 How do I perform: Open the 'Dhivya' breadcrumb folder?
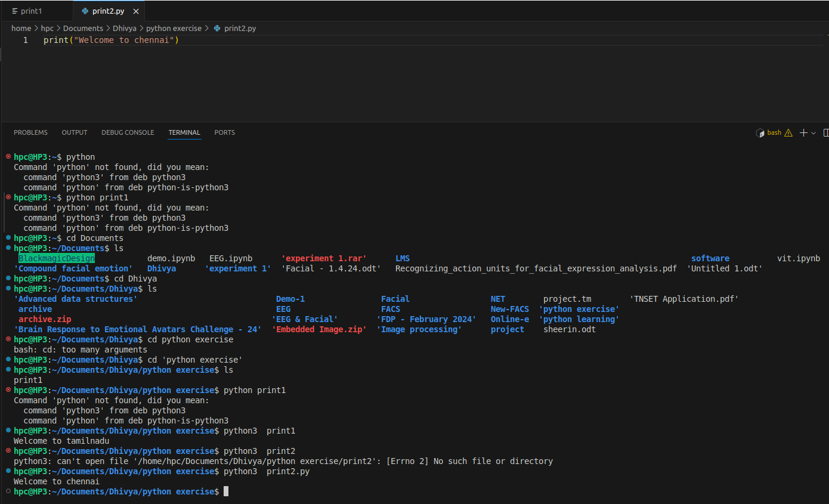125,28
